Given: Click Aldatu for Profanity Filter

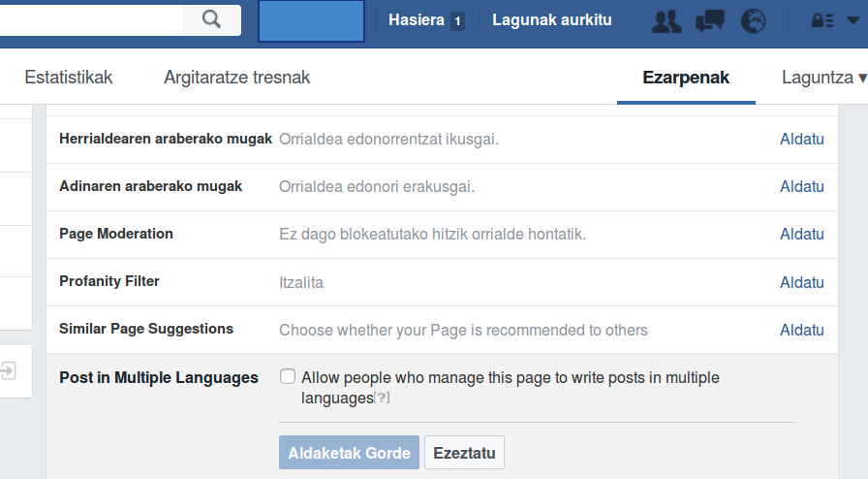Looking at the screenshot, I should click(x=801, y=282).
